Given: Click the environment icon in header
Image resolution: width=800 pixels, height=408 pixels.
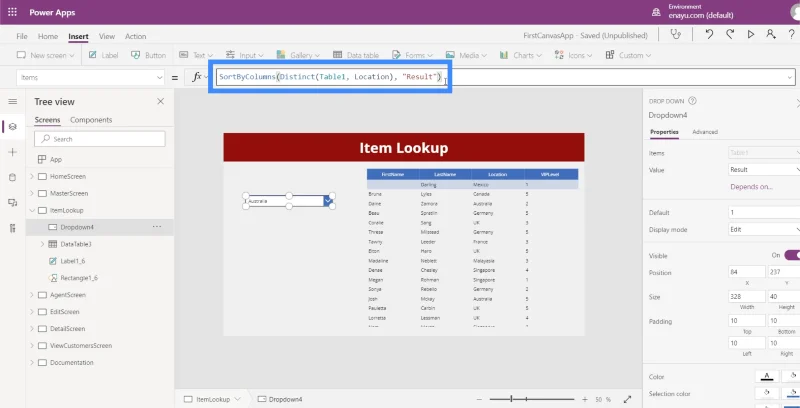Looking at the screenshot, I should click(657, 12).
